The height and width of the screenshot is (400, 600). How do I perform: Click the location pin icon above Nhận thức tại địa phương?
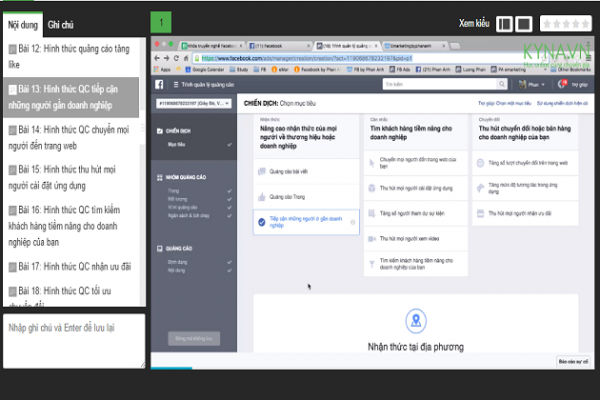click(415, 319)
